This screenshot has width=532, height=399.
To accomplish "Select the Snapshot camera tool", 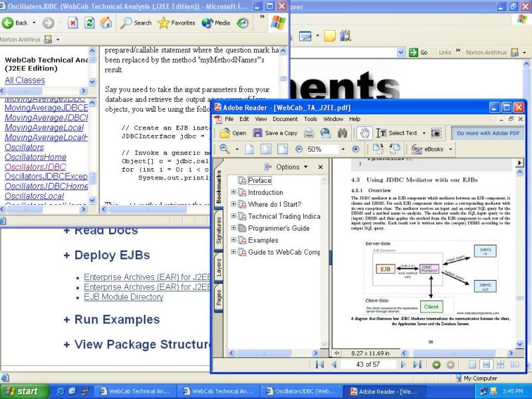I will point(436,133).
